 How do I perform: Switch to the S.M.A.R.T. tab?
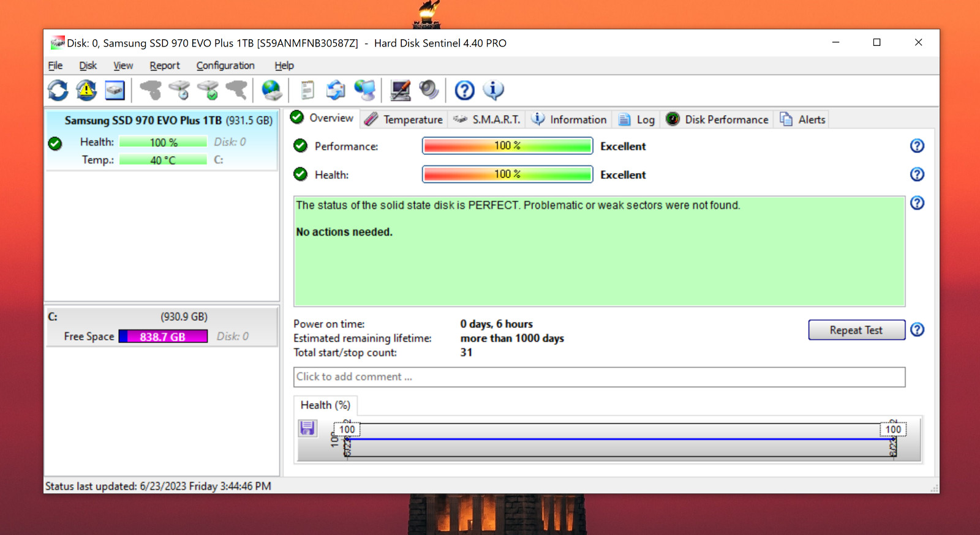(488, 119)
